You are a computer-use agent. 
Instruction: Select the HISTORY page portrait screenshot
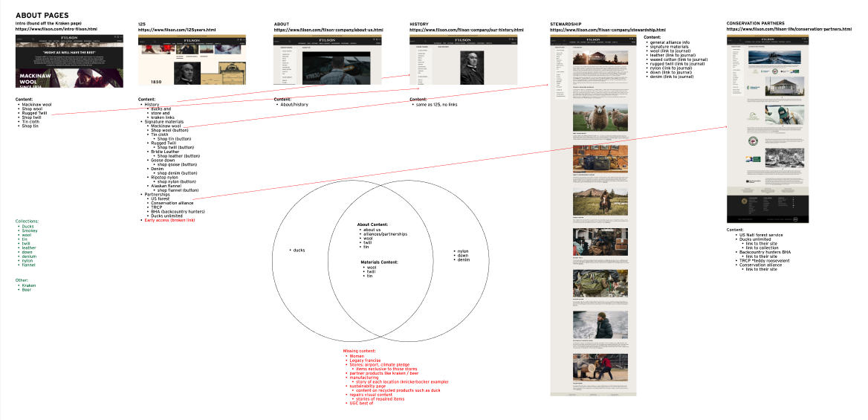(463, 60)
